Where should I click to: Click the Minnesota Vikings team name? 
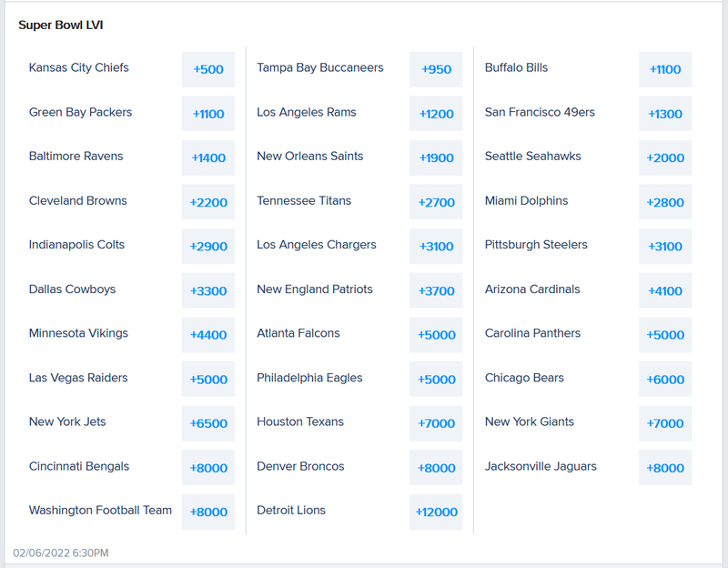[78, 333]
